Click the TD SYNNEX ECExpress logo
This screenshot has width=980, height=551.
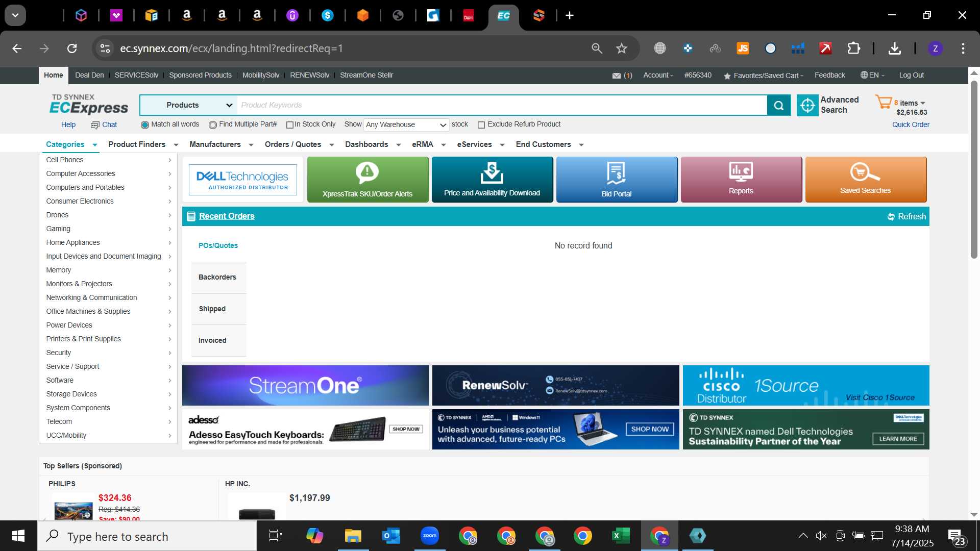point(89,105)
